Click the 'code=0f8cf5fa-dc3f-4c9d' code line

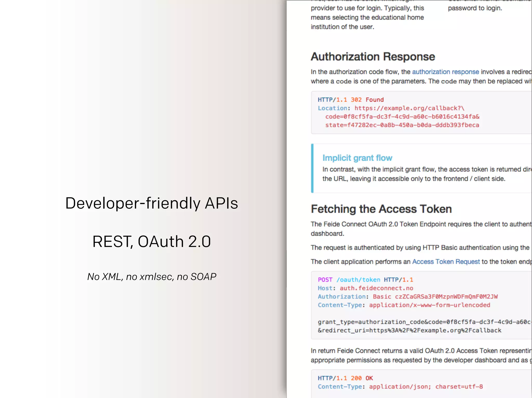coord(402,116)
